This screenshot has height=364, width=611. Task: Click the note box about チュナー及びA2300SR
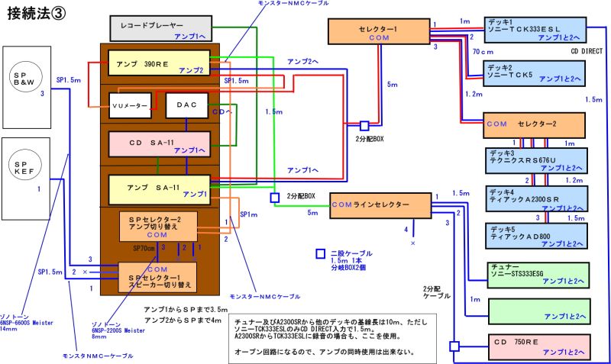click(332, 338)
